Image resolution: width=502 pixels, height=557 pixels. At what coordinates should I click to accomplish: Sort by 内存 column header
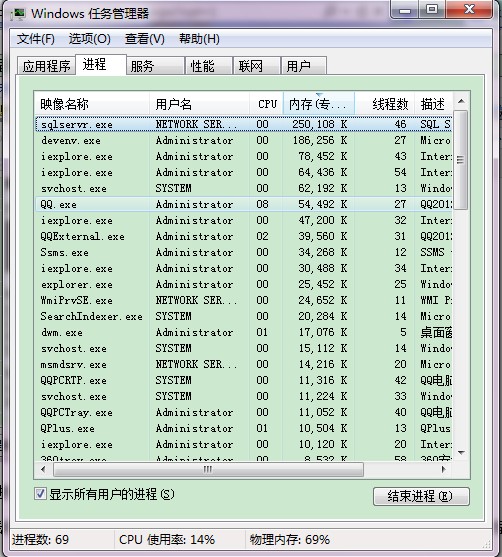coord(319,104)
